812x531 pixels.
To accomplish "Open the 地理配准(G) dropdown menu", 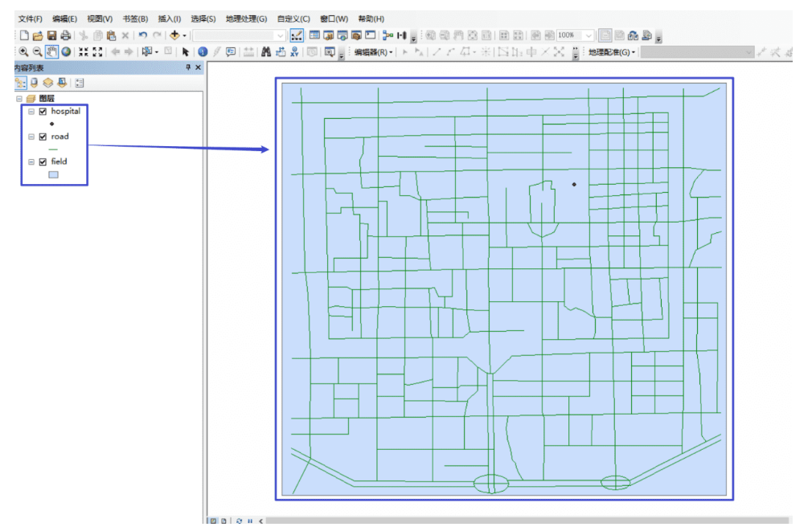I will pyautogui.click(x=612, y=52).
